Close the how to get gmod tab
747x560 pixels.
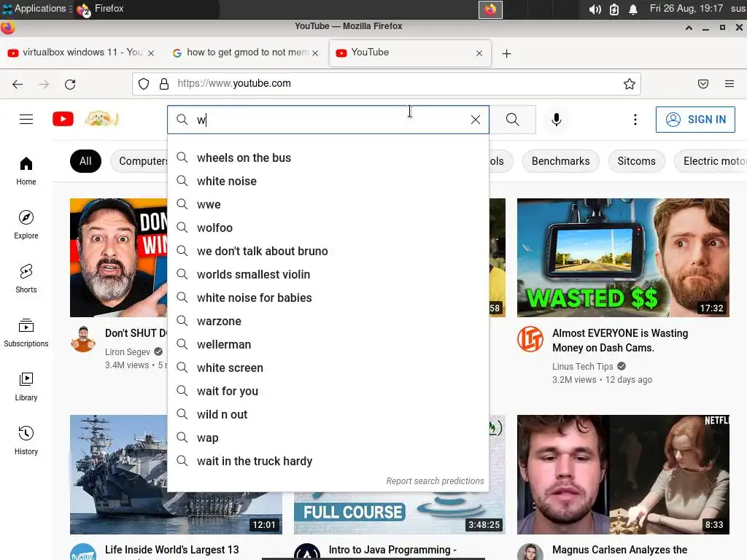click(315, 53)
